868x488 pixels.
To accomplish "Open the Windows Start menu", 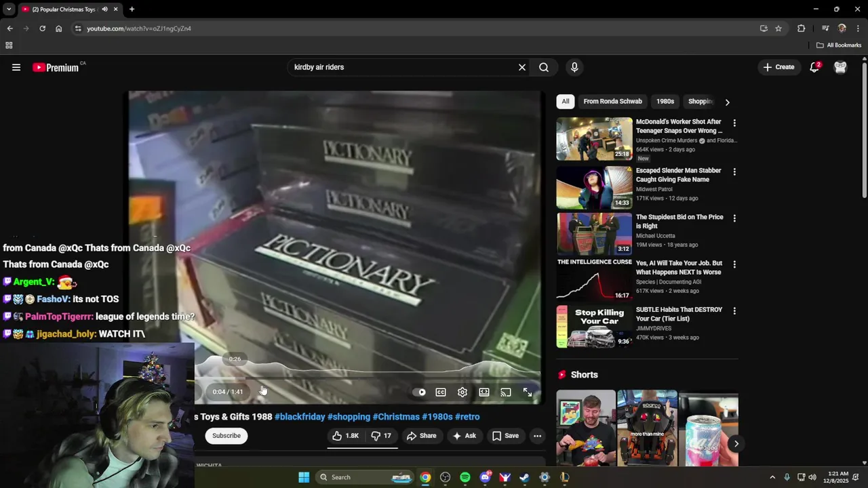I will (304, 477).
